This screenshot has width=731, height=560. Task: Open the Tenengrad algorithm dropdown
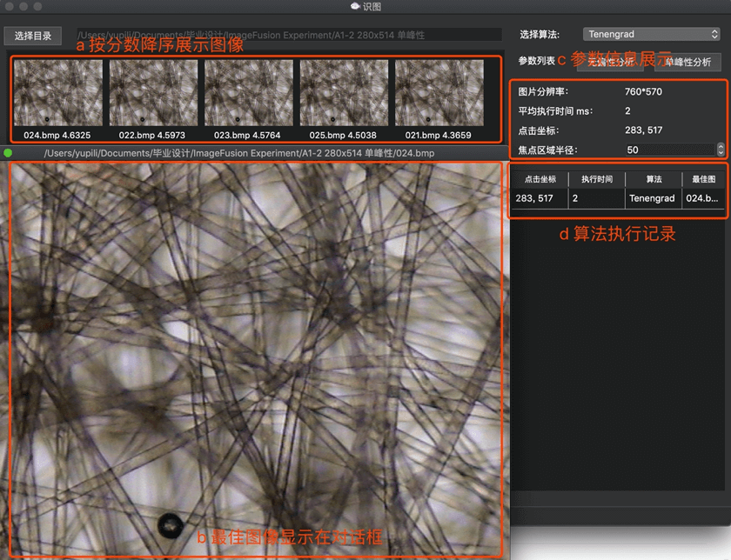coord(651,35)
